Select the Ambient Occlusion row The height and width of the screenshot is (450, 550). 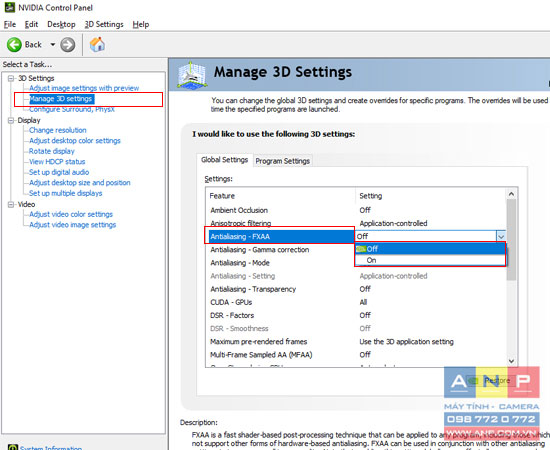tap(356, 210)
